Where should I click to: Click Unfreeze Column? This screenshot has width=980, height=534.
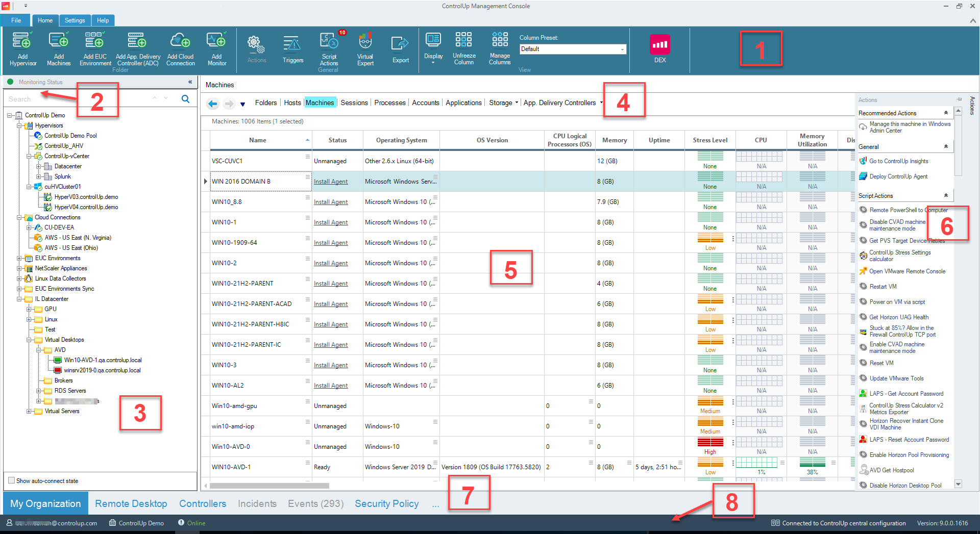point(464,48)
